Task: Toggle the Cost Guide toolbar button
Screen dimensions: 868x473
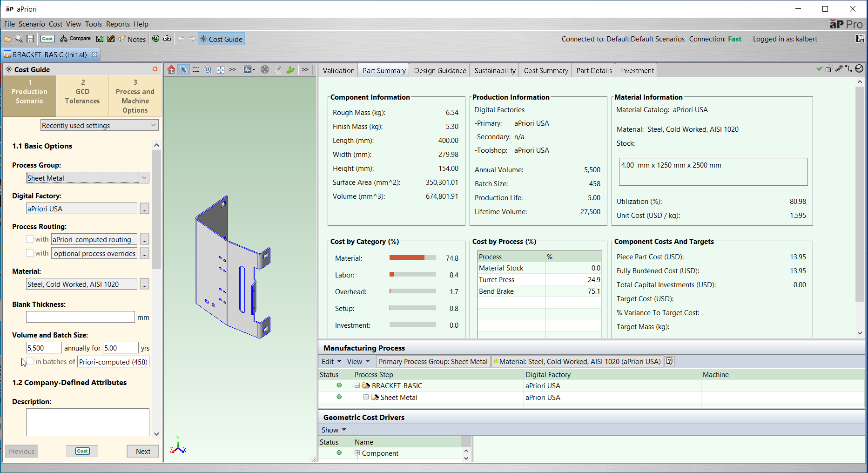Action: tap(222, 39)
